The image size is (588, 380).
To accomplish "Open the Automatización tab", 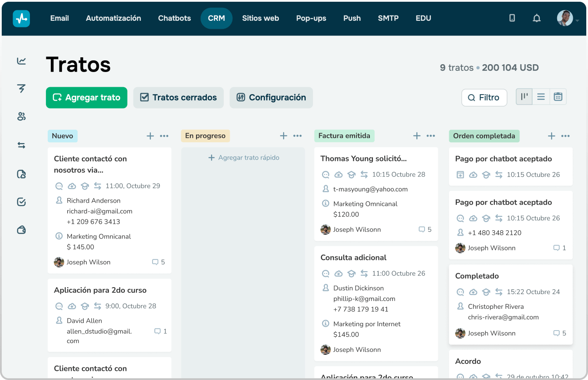I will [113, 18].
